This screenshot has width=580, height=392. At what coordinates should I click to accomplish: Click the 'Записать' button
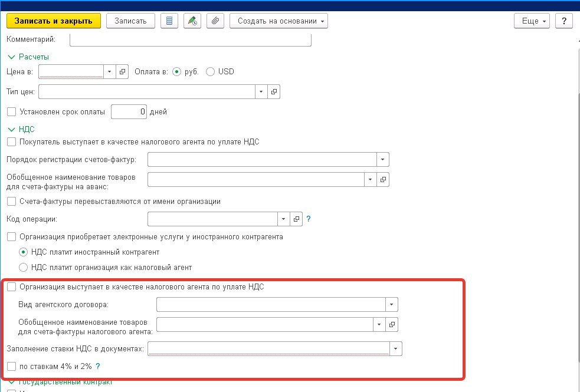tap(130, 21)
